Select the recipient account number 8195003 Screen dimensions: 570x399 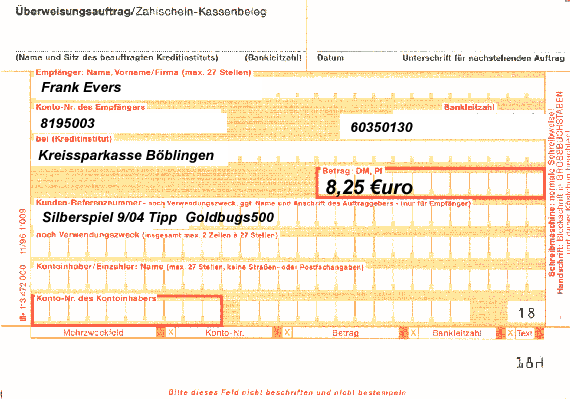click(x=68, y=124)
